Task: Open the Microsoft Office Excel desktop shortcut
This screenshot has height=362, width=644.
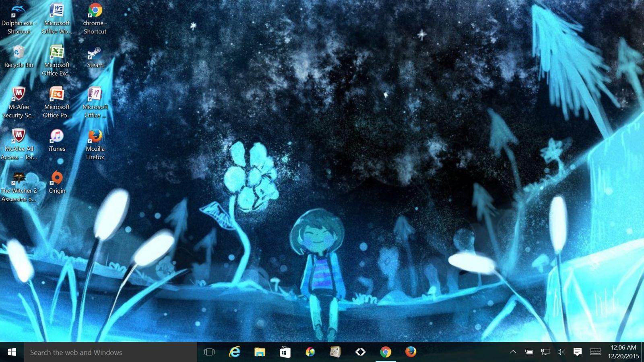Action: (57, 61)
